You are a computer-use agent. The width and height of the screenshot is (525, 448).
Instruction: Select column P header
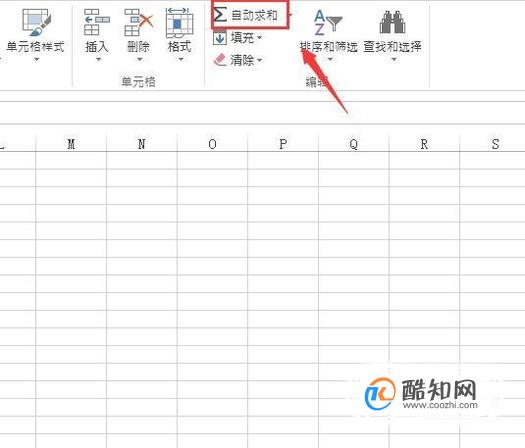[x=283, y=144]
